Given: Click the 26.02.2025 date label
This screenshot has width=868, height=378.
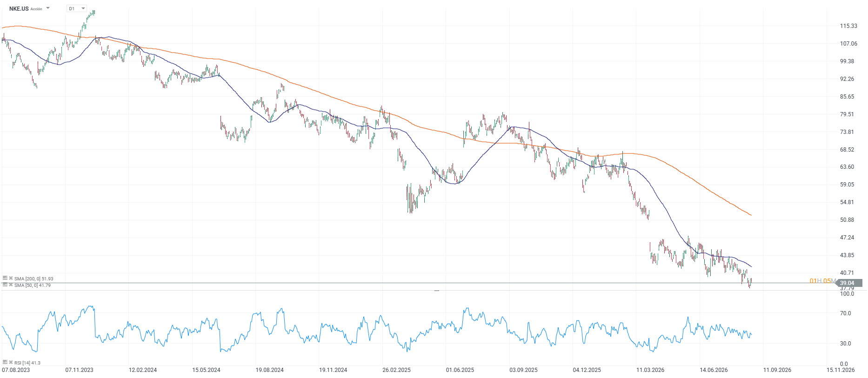Looking at the screenshot, I should [x=396, y=370].
